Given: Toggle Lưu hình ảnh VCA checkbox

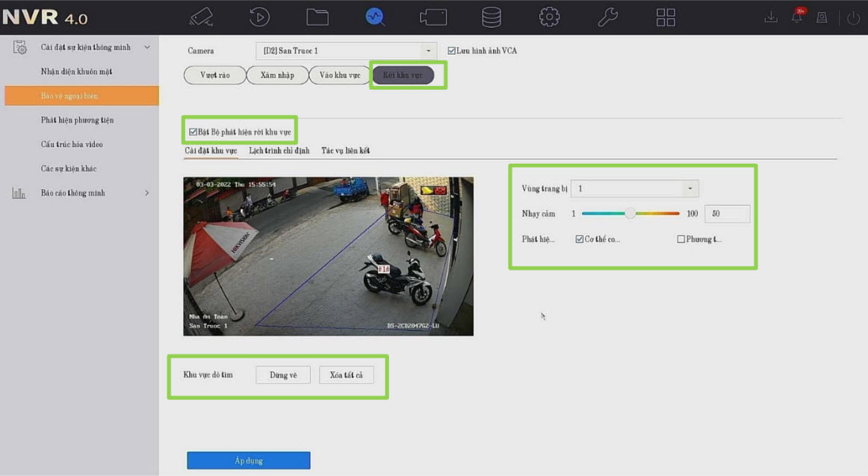Looking at the screenshot, I should click(452, 51).
